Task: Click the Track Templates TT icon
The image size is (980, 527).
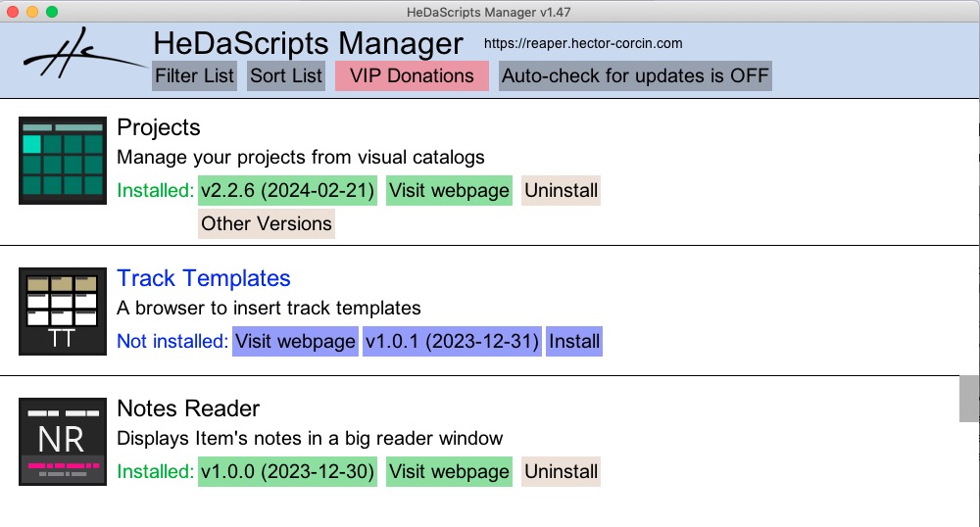Action: coord(63,311)
